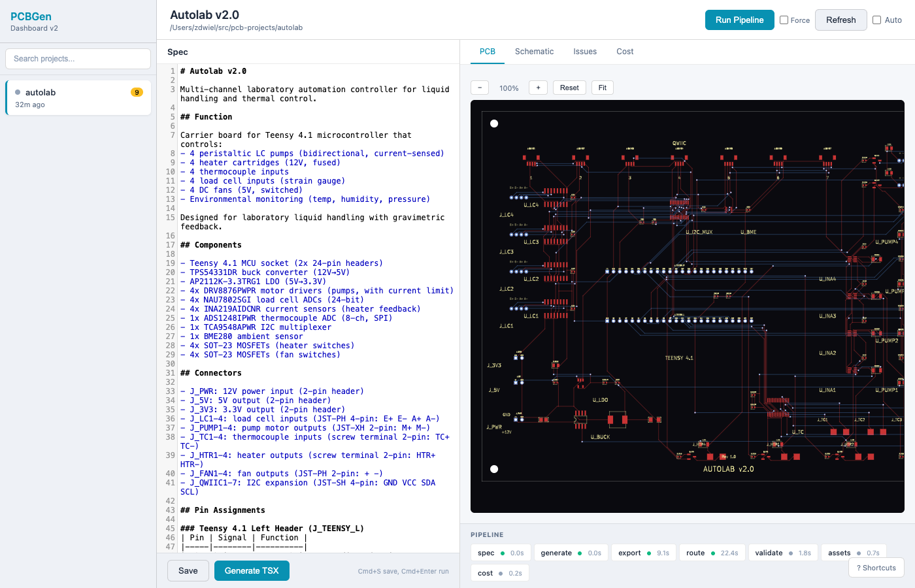Click the spec pipeline stage chip
The height and width of the screenshot is (588, 915).
coord(500,553)
